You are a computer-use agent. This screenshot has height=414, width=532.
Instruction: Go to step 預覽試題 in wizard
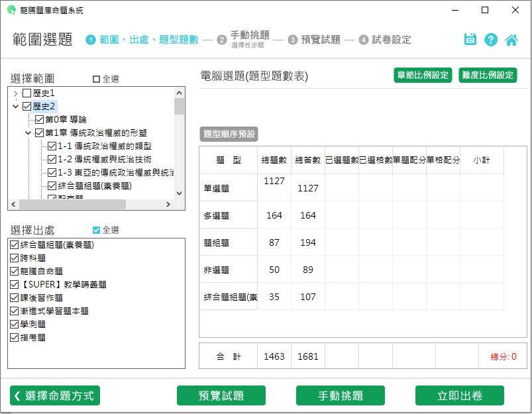coord(321,40)
